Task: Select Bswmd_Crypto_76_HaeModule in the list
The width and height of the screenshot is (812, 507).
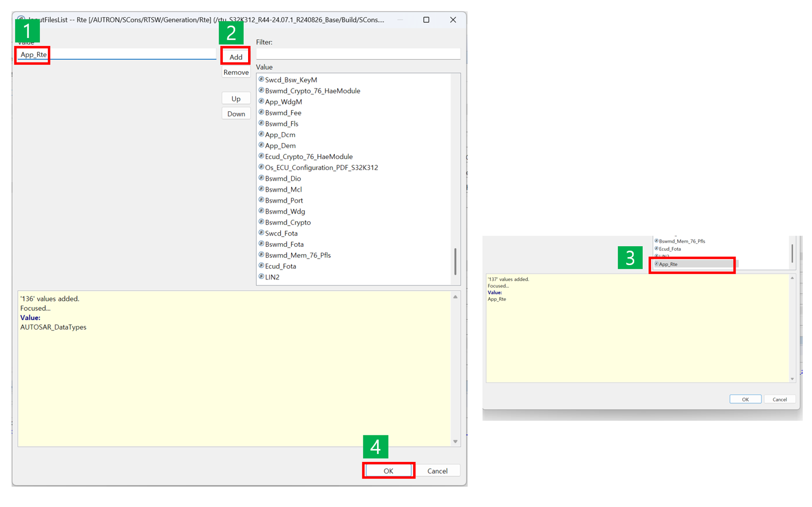Action: 312,91
